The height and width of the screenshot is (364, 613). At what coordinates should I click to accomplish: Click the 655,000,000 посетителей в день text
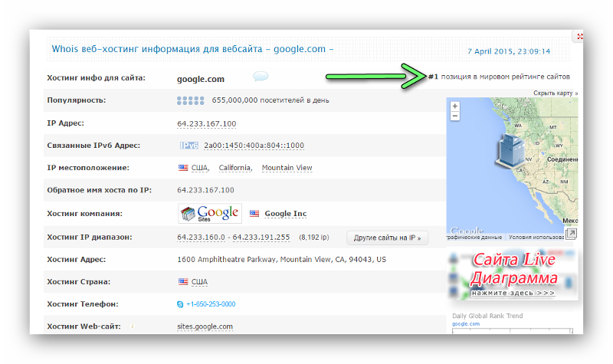coord(270,100)
